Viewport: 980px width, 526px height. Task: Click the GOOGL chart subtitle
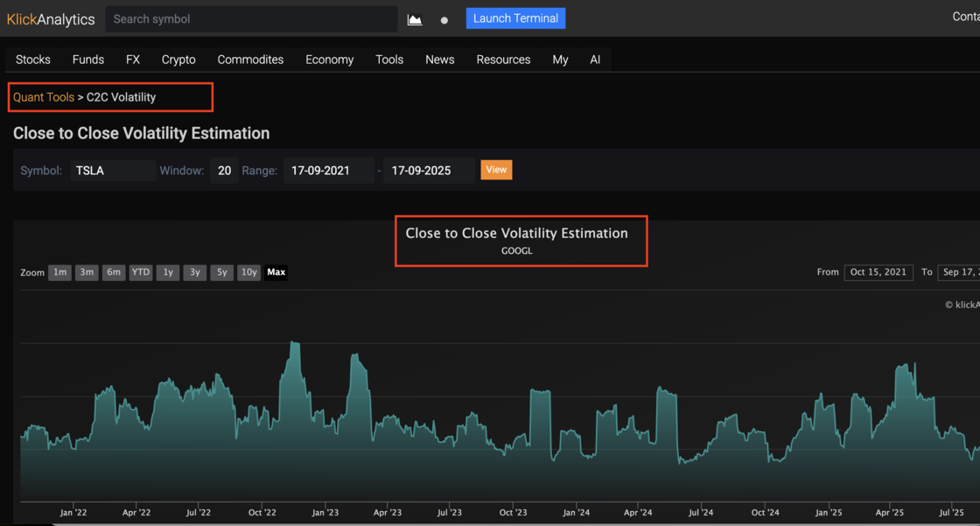pyautogui.click(x=517, y=251)
